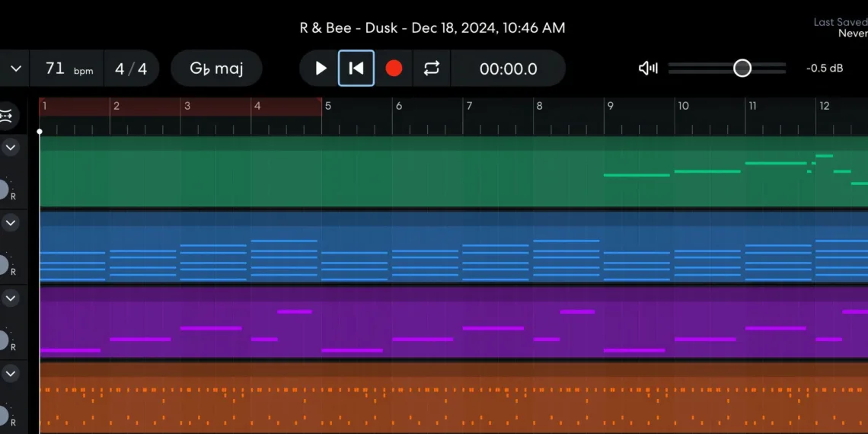Open the G♭ maj key selector
This screenshot has height=434, width=868.
tap(216, 69)
